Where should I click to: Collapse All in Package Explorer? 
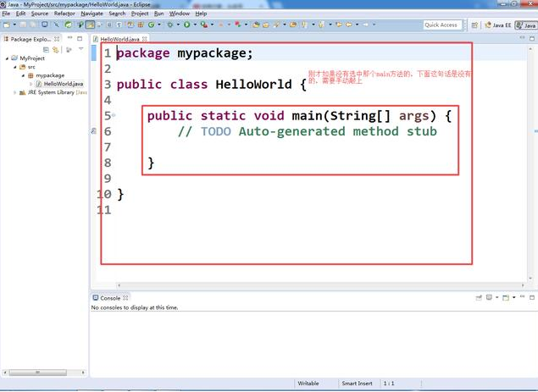point(47,50)
